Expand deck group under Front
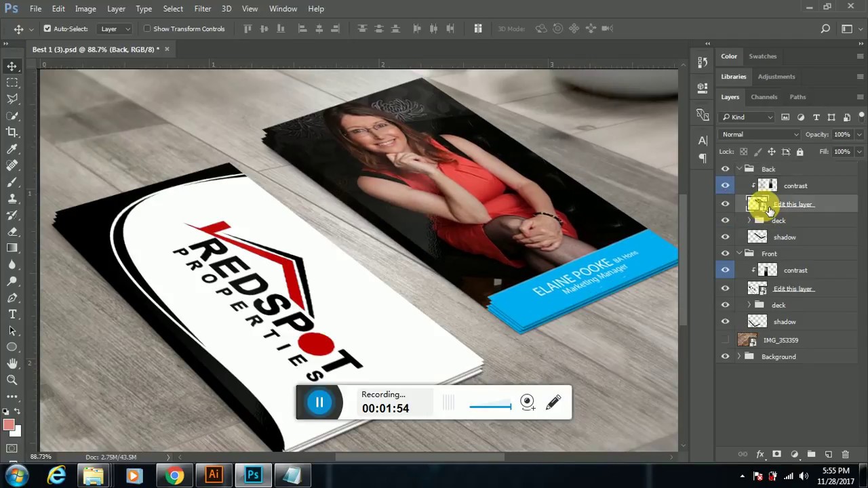The width and height of the screenshot is (868, 488). tap(749, 305)
